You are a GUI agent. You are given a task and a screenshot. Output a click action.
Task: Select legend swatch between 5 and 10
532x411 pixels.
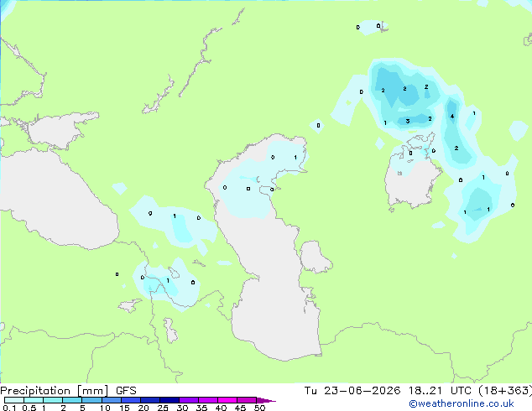click(x=92, y=400)
